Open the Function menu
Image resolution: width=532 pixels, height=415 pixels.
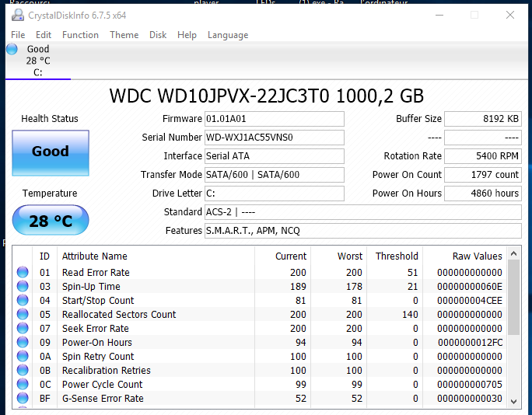coord(80,35)
